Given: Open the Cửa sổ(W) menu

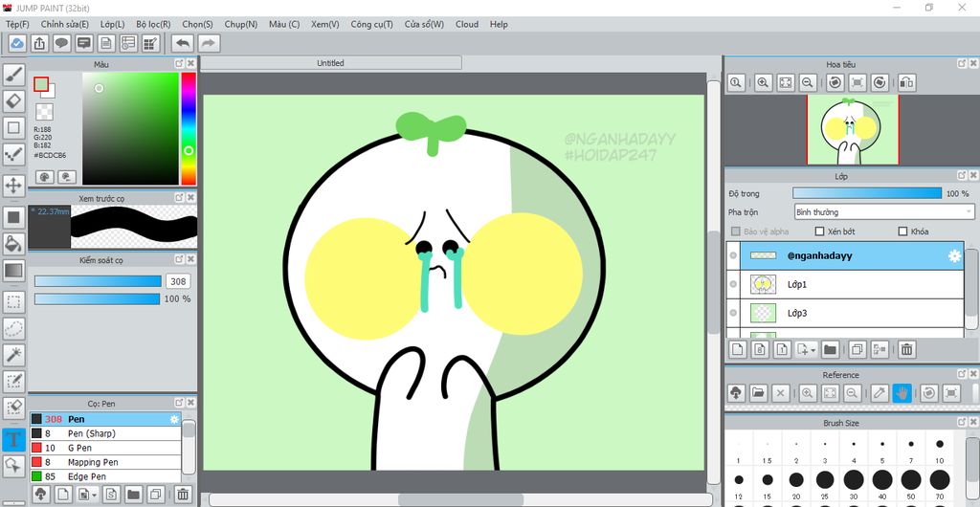Looking at the screenshot, I should pyautogui.click(x=424, y=24).
